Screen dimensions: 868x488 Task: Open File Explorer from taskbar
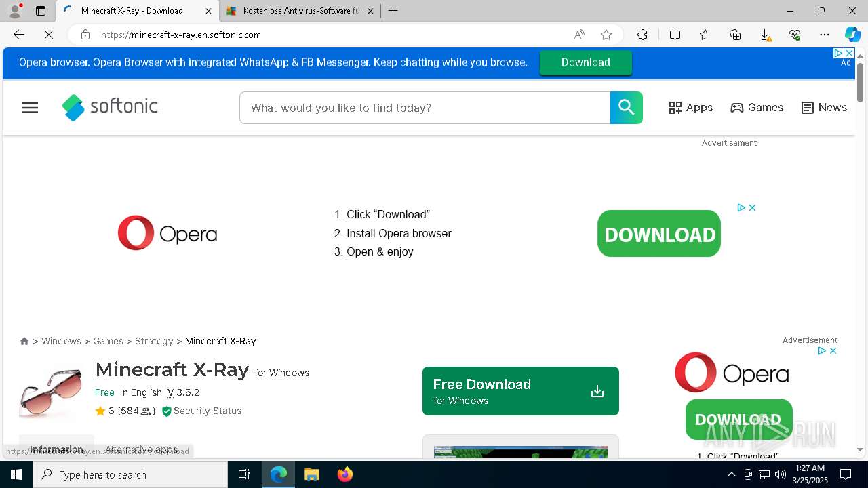[x=311, y=474]
